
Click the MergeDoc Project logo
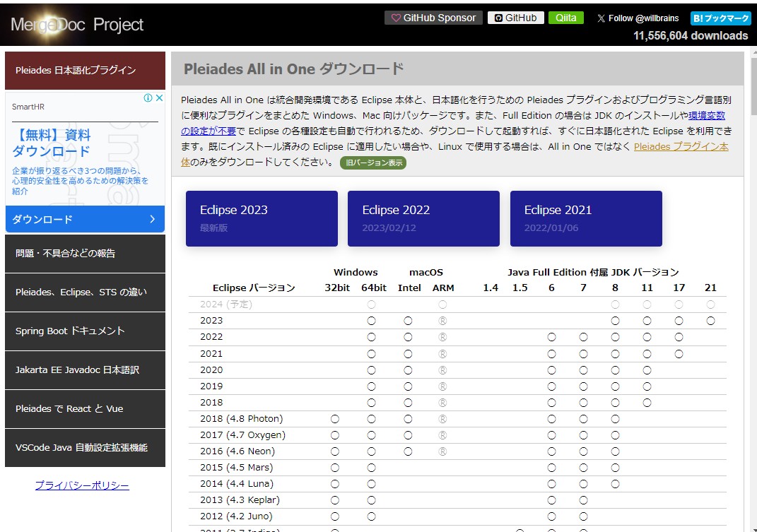pyautogui.click(x=77, y=25)
